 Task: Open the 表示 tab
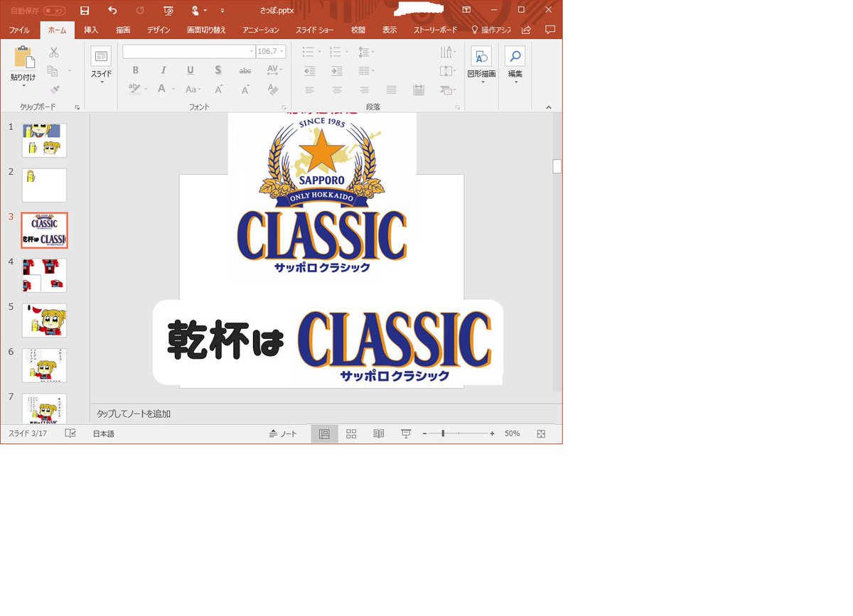click(x=390, y=30)
